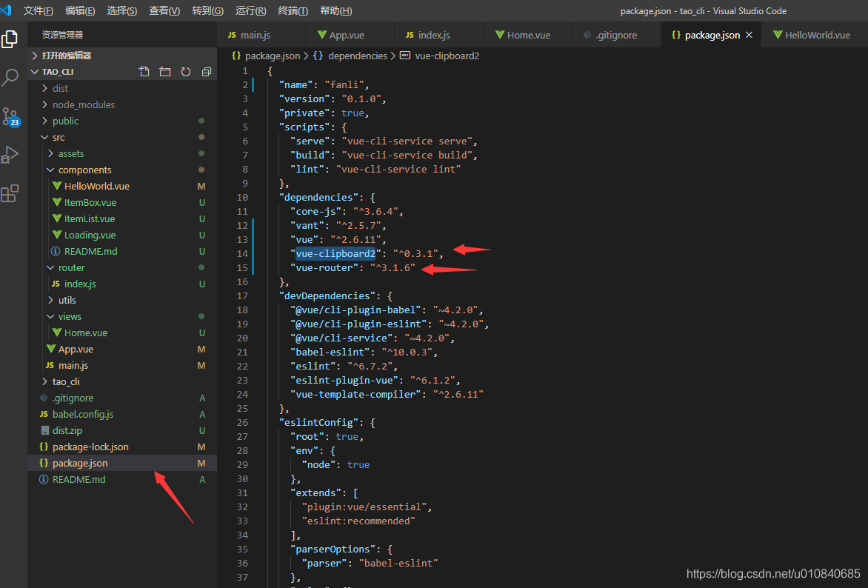The image size is (868, 588).
Task: Open .gitignore in the file tree
Action: pos(73,398)
